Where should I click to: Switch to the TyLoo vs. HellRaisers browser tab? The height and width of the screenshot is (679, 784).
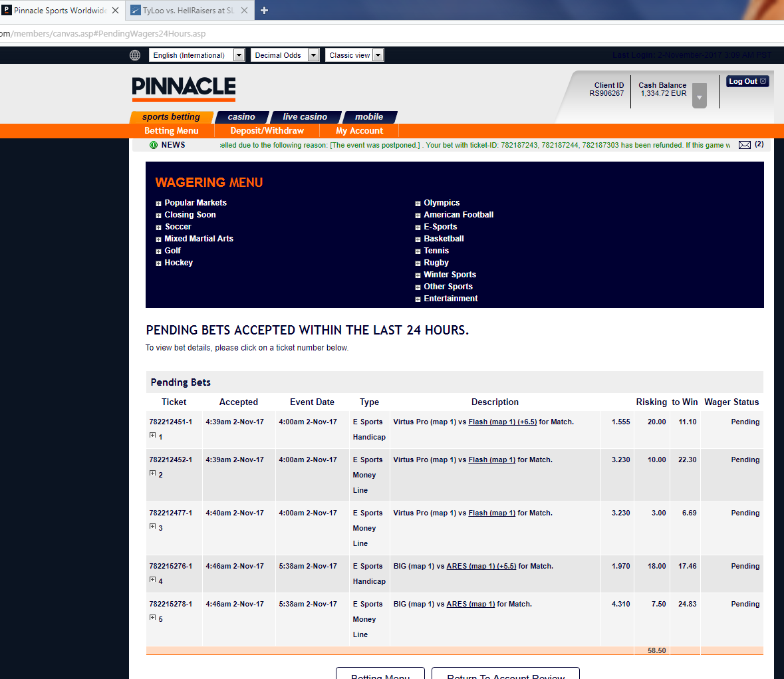[188, 11]
